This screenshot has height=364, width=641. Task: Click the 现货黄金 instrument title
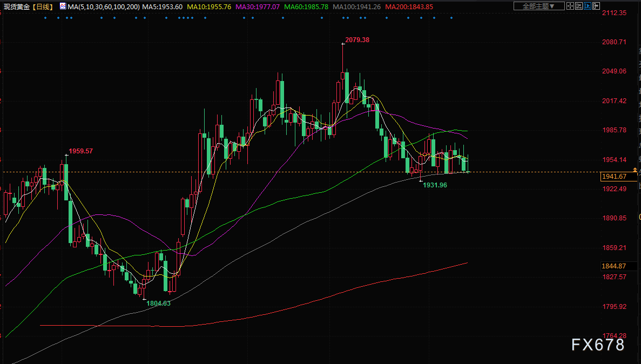coord(16,6)
